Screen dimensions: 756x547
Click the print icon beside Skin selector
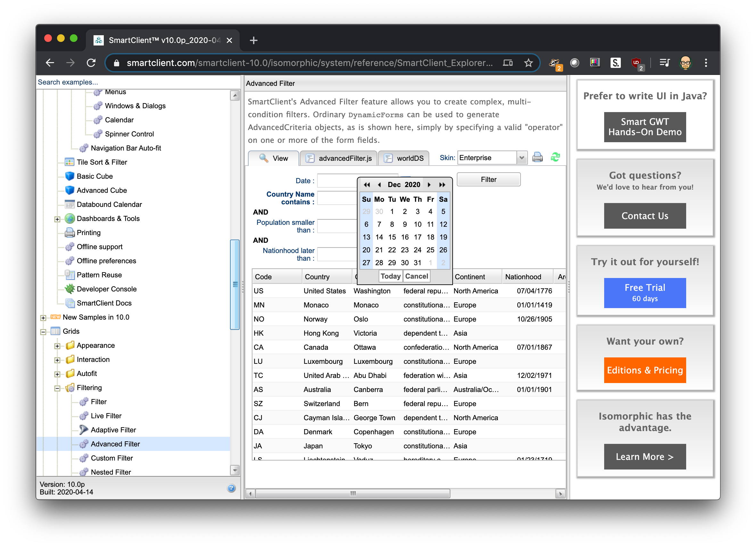tap(537, 157)
